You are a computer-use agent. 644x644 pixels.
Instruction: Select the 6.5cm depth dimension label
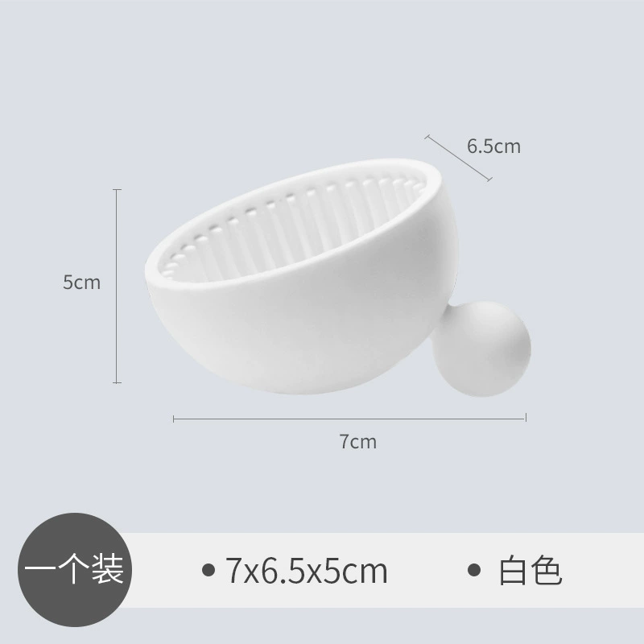click(x=493, y=147)
